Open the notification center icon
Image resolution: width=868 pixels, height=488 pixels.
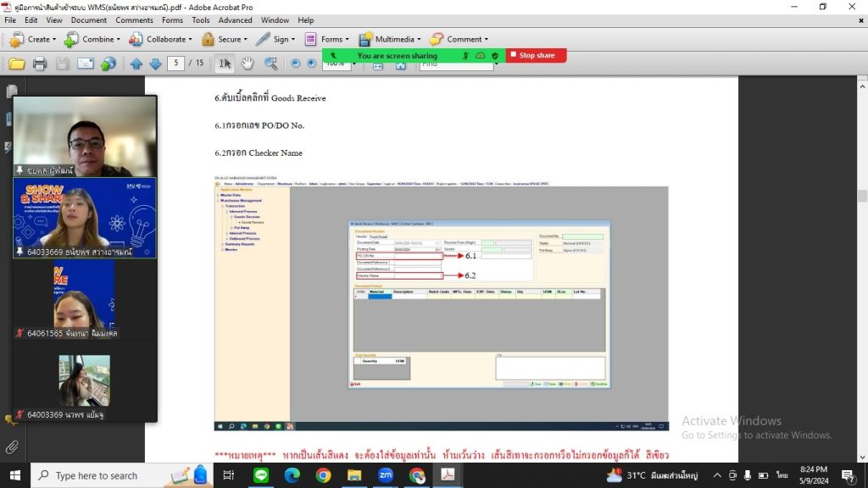pyautogui.click(x=848, y=475)
